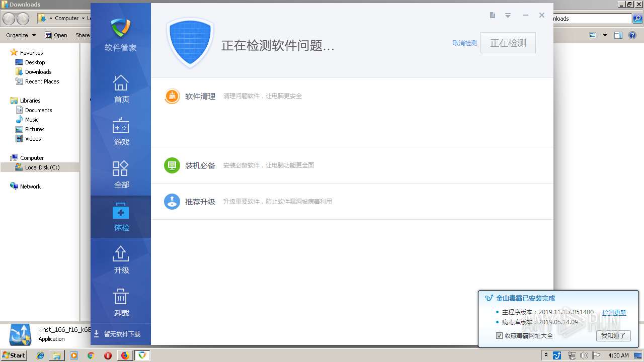Click the Explorer search magnifier button
Image resolution: width=644 pixels, height=362 pixels.
(637, 19)
